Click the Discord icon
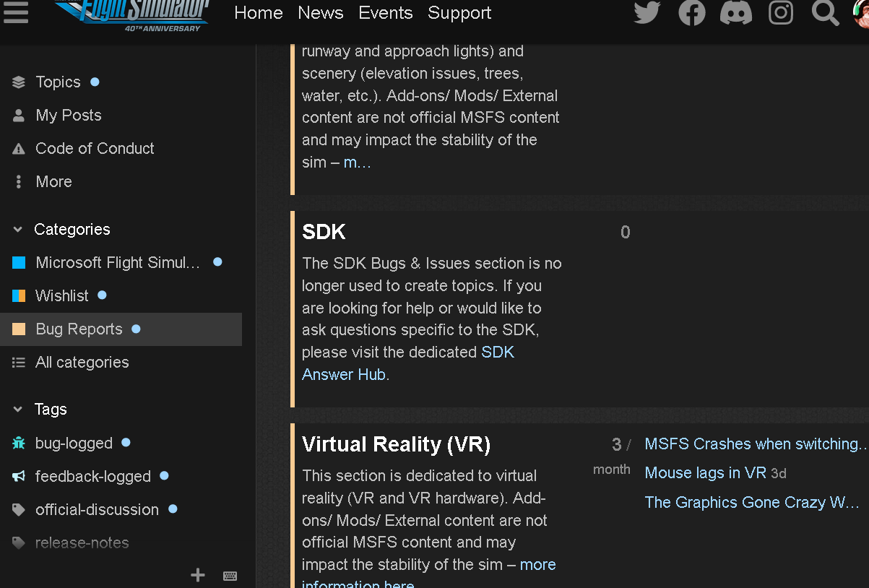Image resolution: width=869 pixels, height=588 pixels. click(x=736, y=12)
